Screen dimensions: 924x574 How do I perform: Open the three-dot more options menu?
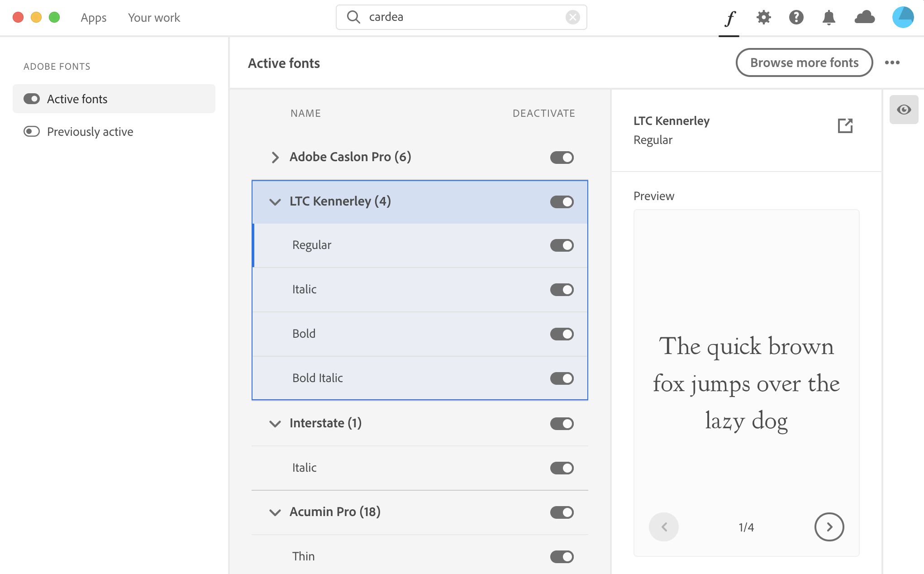[892, 62]
